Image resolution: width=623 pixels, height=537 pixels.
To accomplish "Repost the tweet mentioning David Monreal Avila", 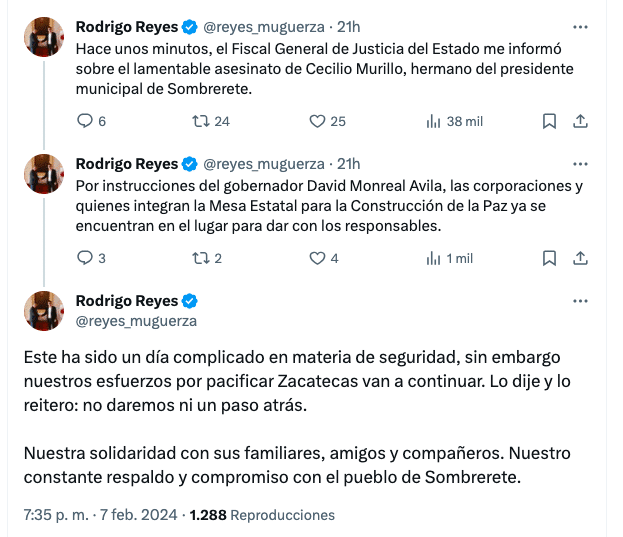I will point(200,258).
